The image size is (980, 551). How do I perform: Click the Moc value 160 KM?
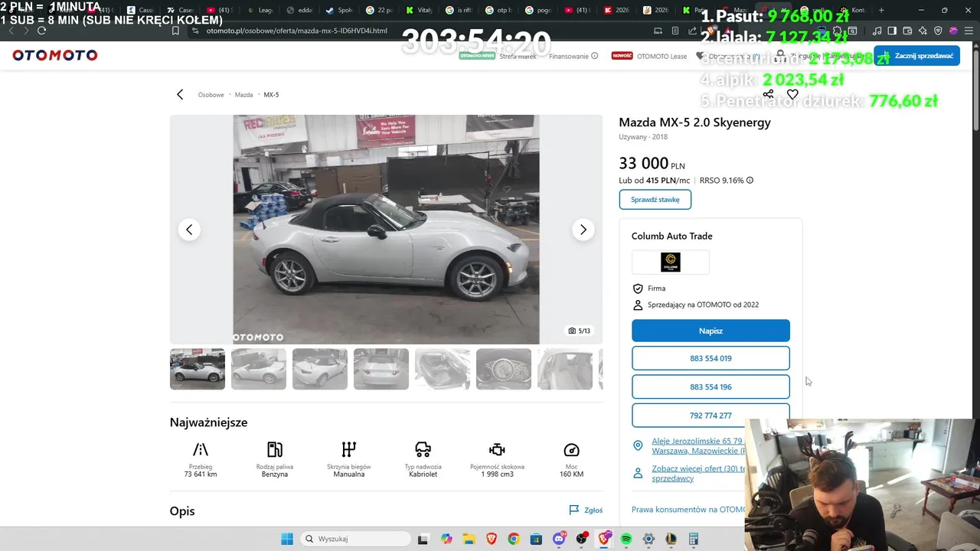click(x=572, y=474)
